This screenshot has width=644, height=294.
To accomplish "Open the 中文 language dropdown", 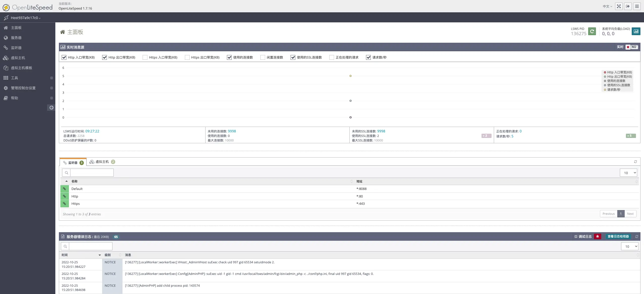I will 607,6.
